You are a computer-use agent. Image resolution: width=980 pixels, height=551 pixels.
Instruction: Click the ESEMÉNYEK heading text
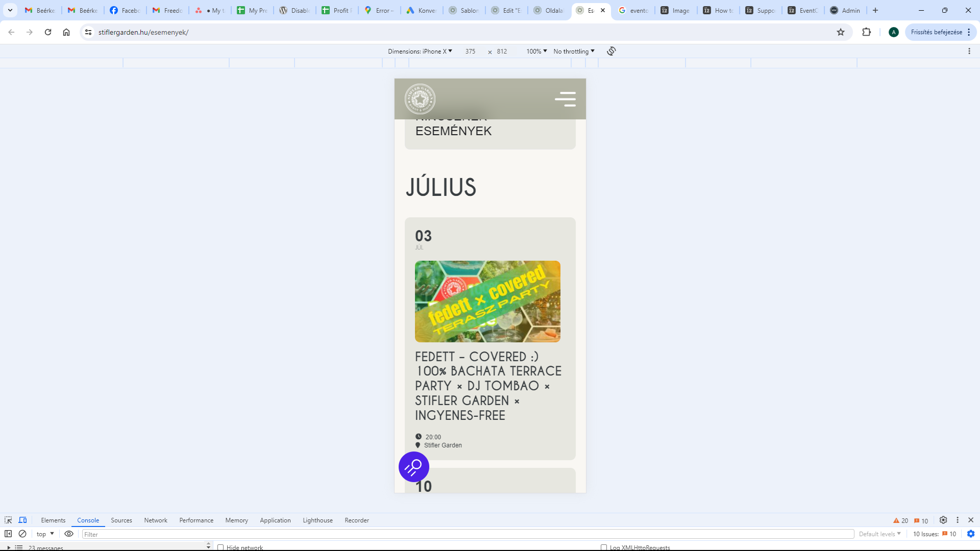coord(454,131)
